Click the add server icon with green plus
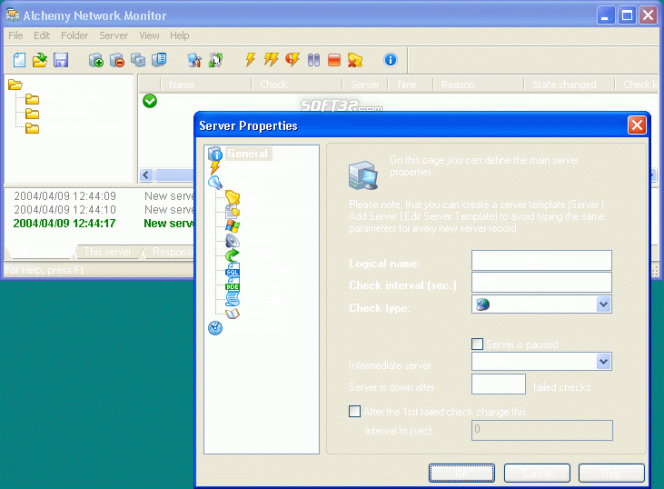This screenshot has height=489, width=664. point(96,60)
